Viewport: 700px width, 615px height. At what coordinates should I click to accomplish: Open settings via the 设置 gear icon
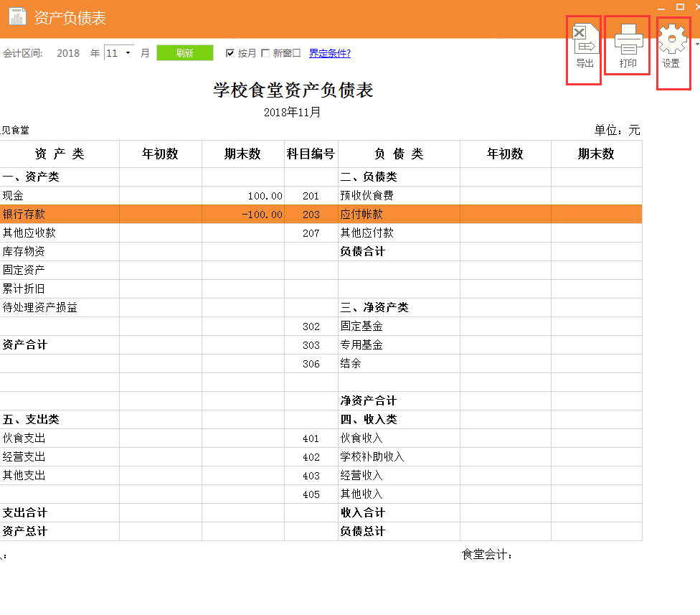[x=672, y=45]
